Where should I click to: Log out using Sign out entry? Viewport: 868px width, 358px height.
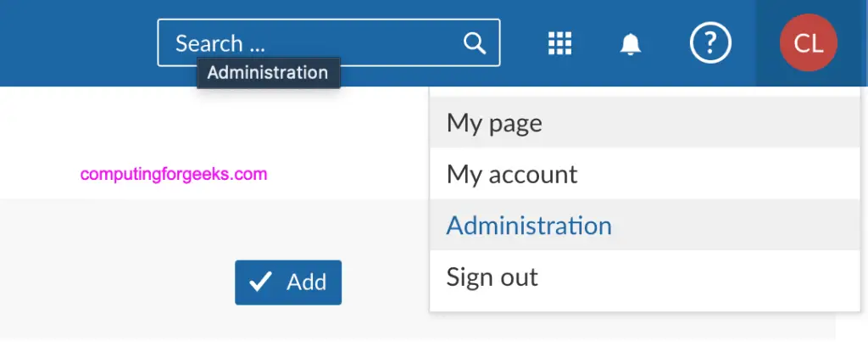click(x=644, y=277)
